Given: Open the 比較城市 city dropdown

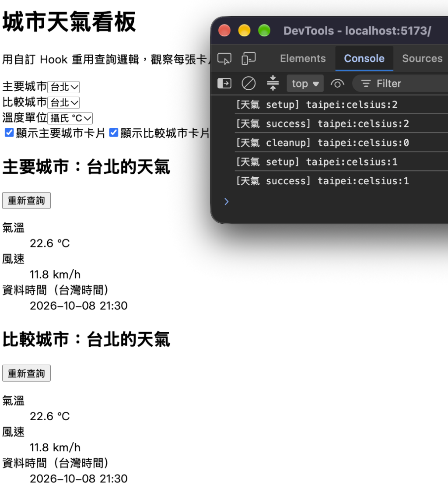Looking at the screenshot, I should [63, 102].
